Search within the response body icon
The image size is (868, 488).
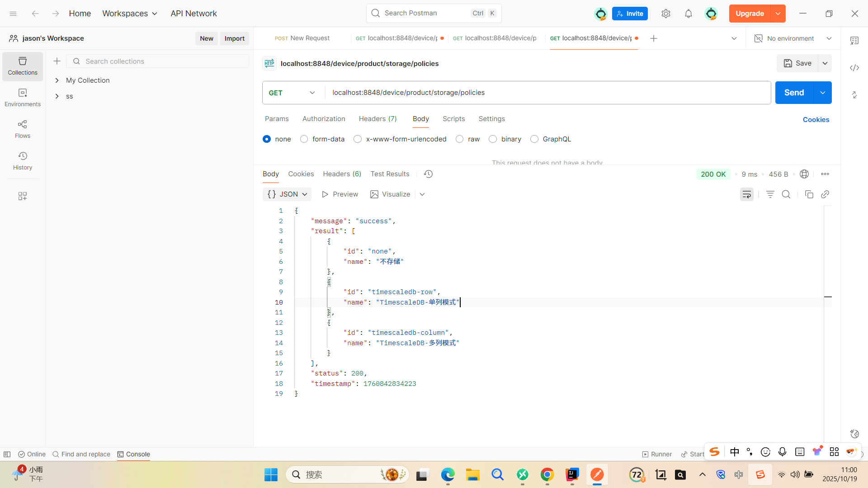[x=786, y=194]
